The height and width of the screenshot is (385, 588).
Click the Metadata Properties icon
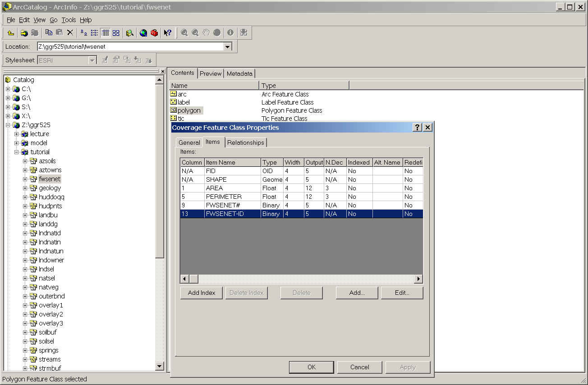click(116, 60)
